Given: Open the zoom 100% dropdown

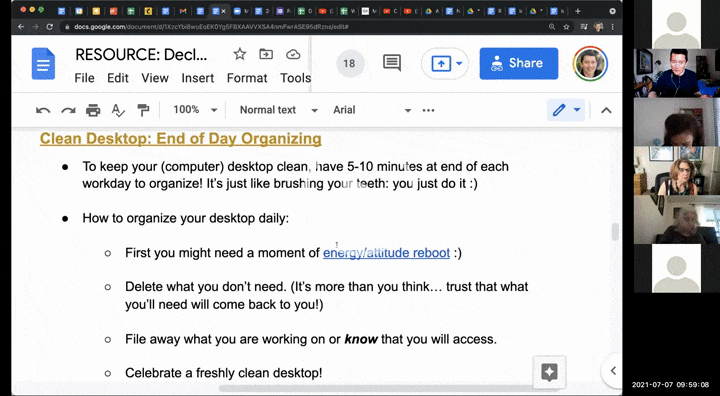Looking at the screenshot, I should [x=195, y=110].
